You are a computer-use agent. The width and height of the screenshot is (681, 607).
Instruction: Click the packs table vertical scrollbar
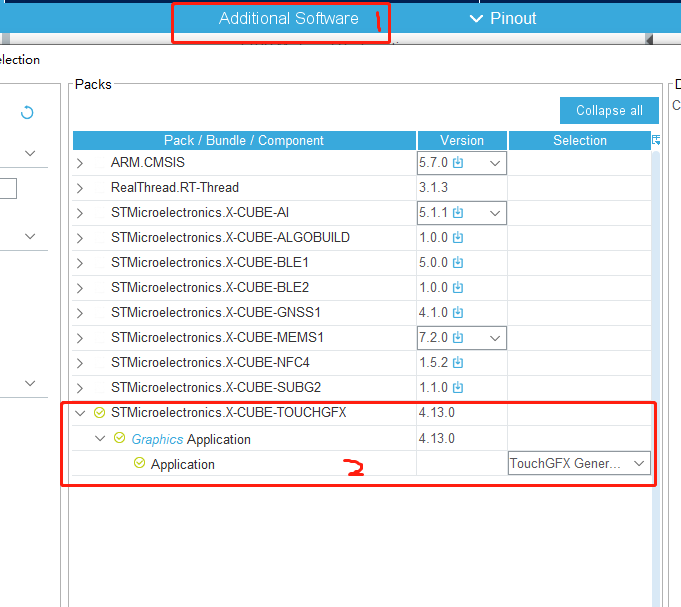[x=655, y=378]
